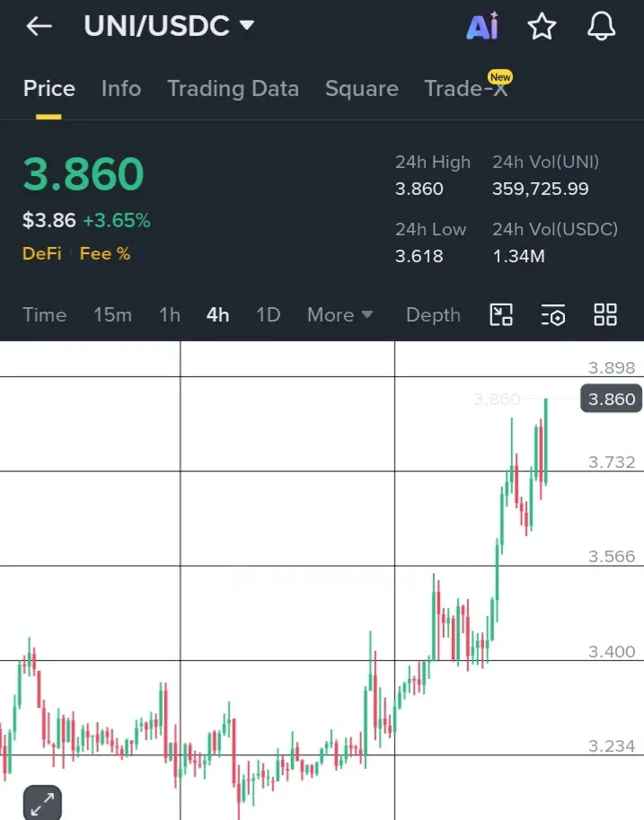Image resolution: width=644 pixels, height=820 pixels.
Task: Expand chart to fullscreen with arrows icon
Action: point(42,803)
